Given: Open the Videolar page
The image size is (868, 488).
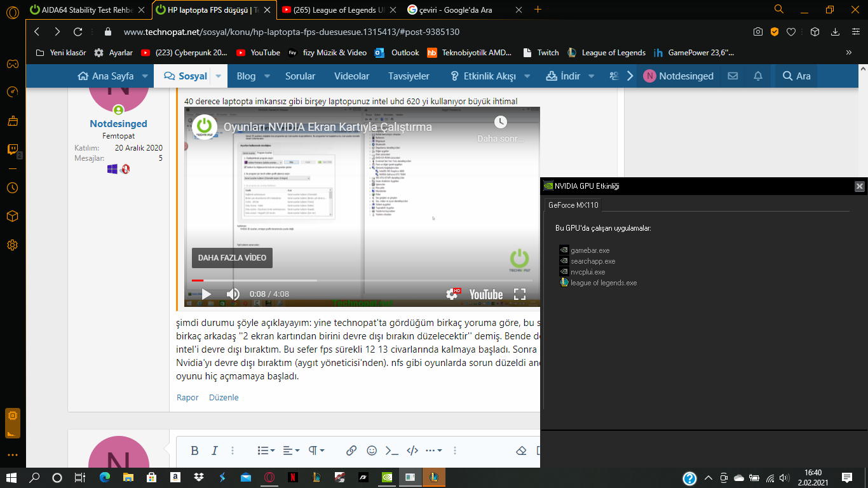Looking at the screenshot, I should 351,76.
